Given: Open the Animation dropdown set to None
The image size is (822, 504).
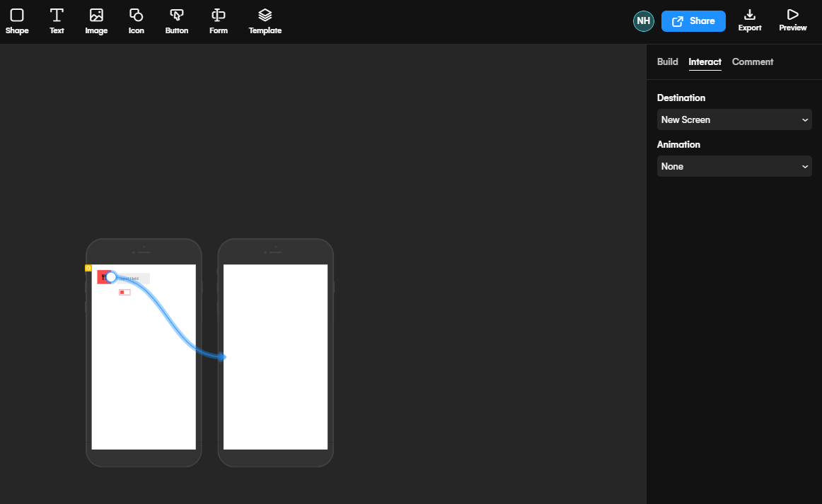Looking at the screenshot, I should [734, 166].
